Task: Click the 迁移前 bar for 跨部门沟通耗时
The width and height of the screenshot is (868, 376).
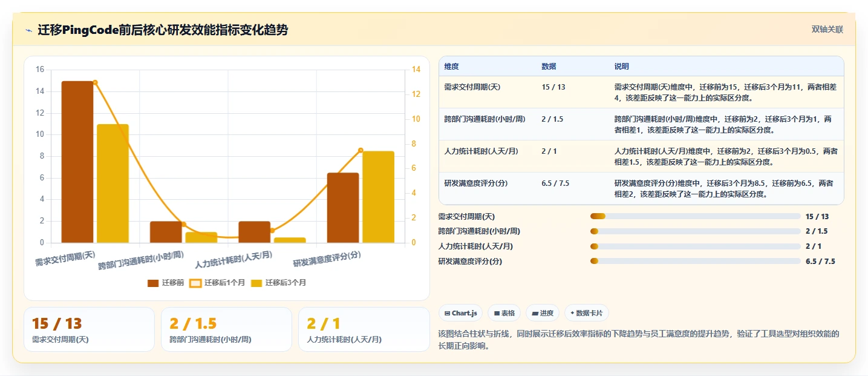Action: 166,232
